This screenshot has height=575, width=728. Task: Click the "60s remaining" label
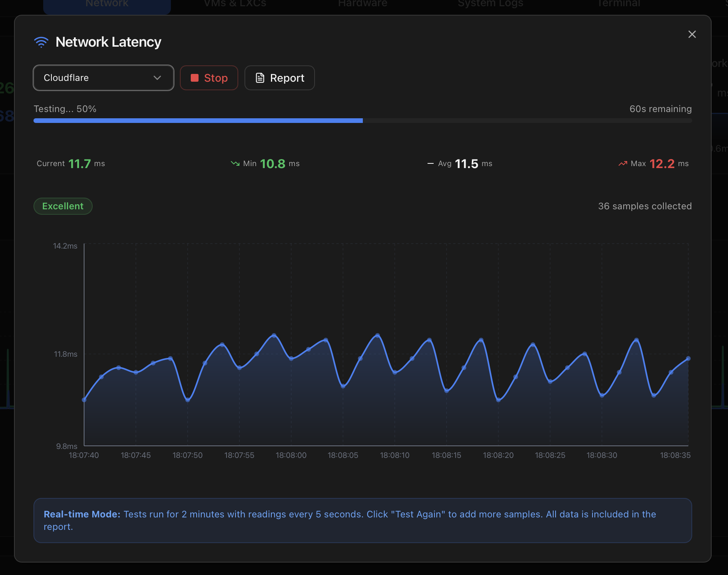point(661,109)
